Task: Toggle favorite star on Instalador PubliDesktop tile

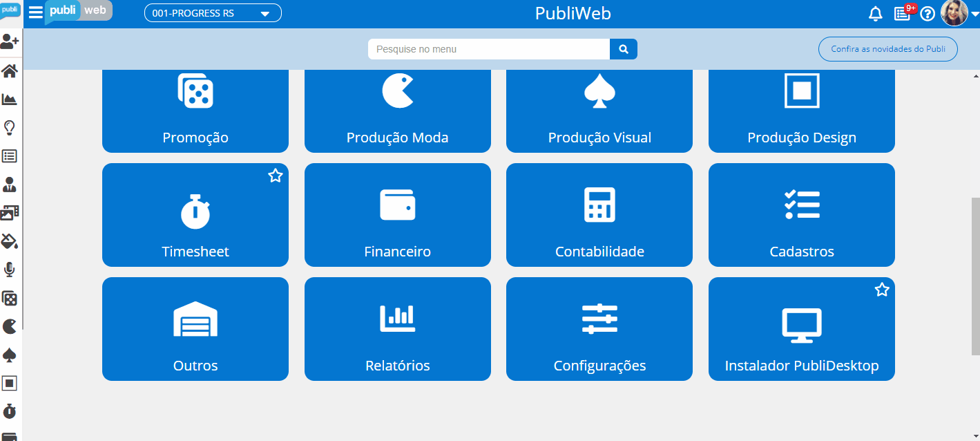Action: 882,290
